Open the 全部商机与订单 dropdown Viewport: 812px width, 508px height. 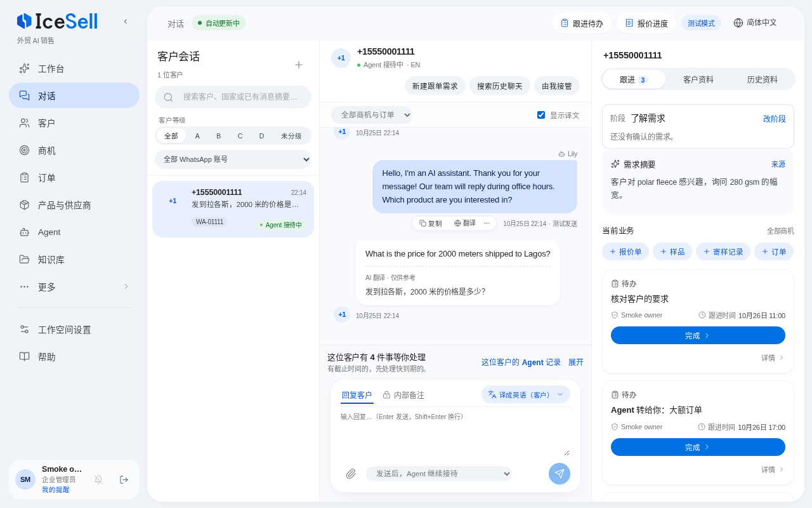click(x=372, y=115)
